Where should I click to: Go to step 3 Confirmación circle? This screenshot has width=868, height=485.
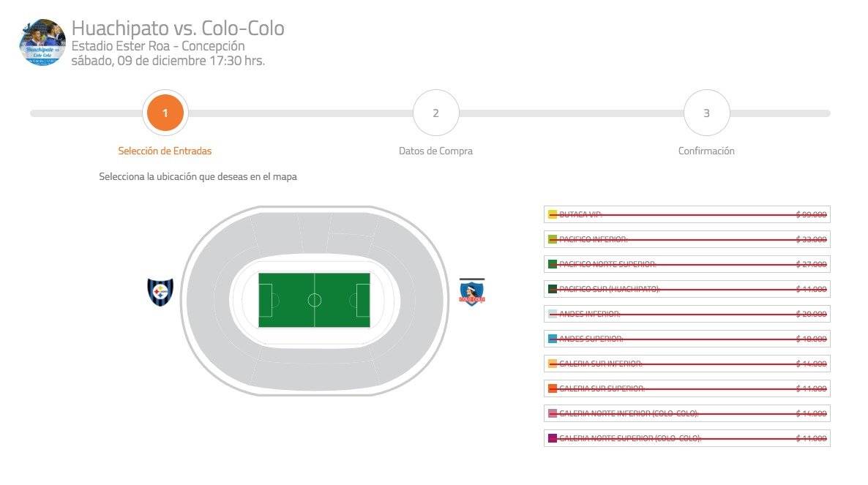click(706, 113)
